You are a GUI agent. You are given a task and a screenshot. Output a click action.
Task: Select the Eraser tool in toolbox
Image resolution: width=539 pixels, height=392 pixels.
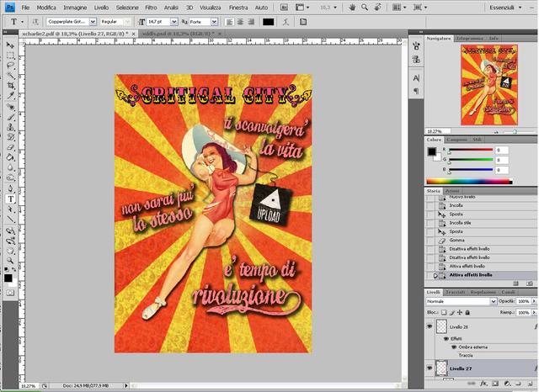[x=10, y=147]
